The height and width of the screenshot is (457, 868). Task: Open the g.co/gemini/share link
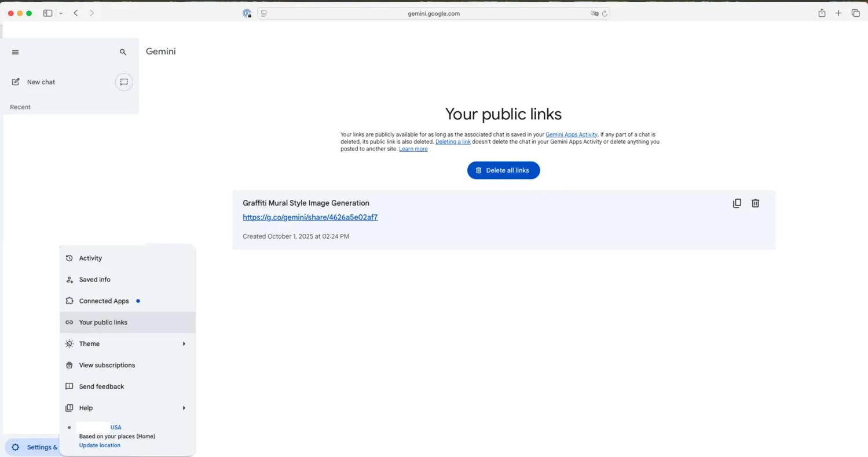click(310, 218)
